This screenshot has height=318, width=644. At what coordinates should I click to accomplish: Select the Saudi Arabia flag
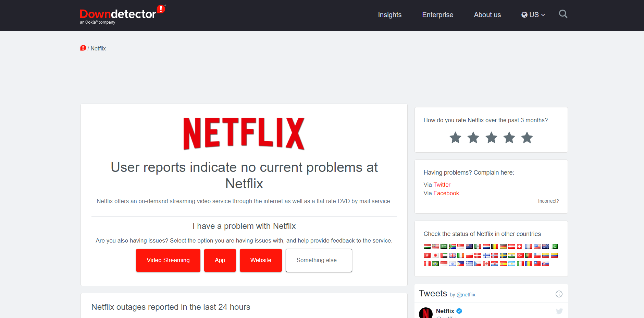point(444,246)
